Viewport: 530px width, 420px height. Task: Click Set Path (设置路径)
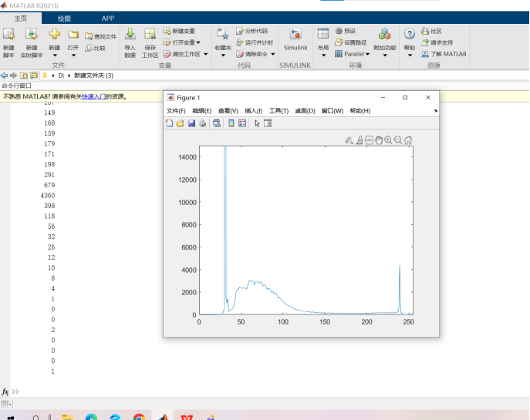(x=350, y=42)
